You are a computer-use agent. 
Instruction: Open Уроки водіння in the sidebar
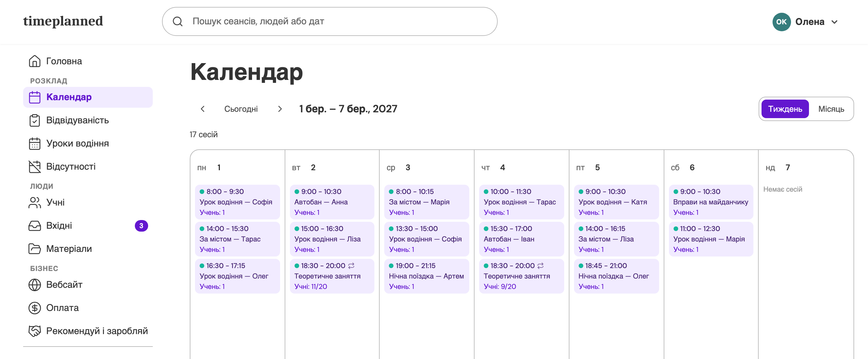coord(88,144)
